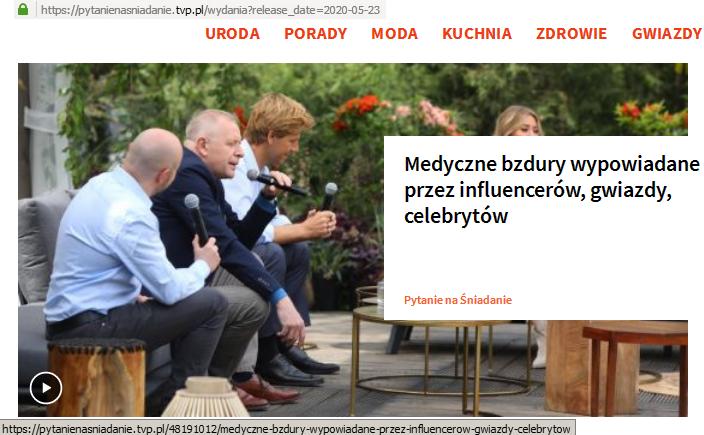This screenshot has height=435, width=704.
Task: Click the wooden stump stool in the photo
Action: coord(97,377)
